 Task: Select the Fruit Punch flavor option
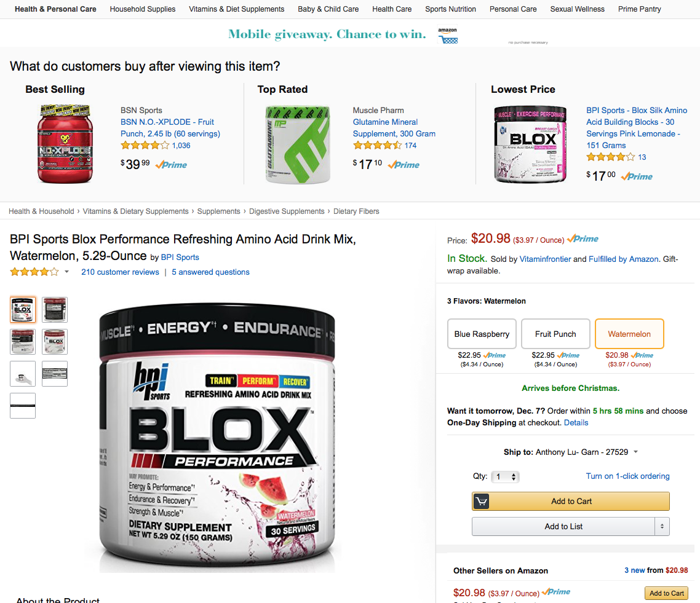[x=555, y=334]
